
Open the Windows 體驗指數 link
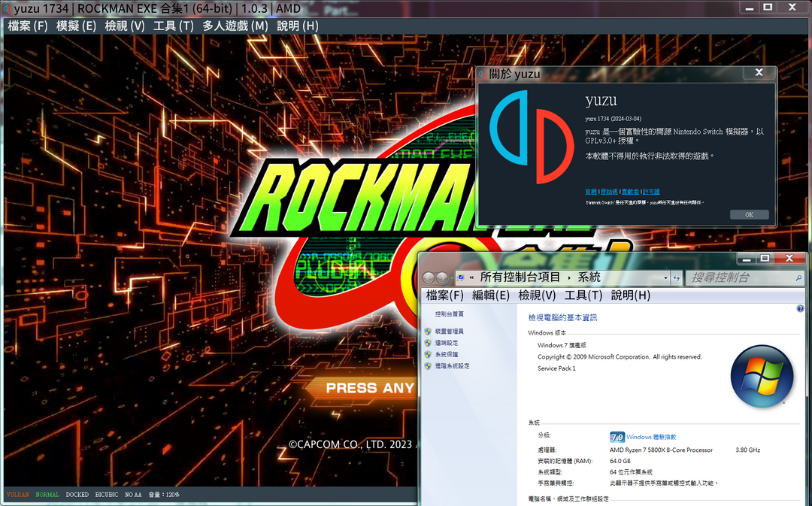[651, 437]
